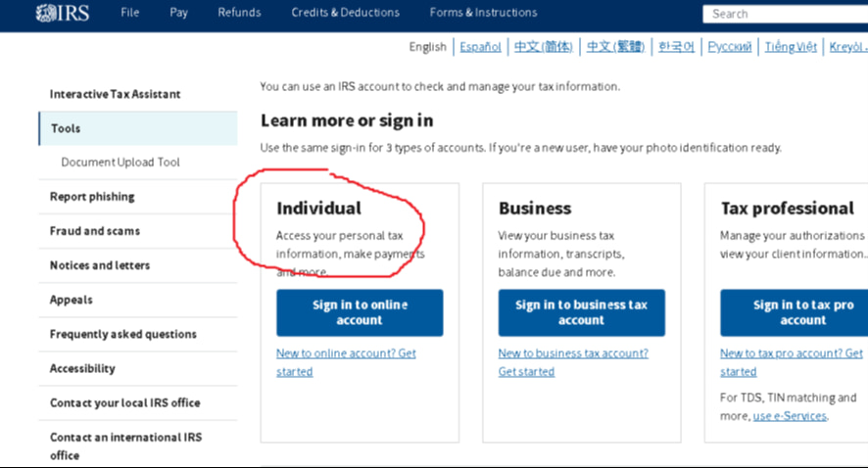Follow New to business tax account link
This screenshot has height=468, width=868.
pos(572,353)
